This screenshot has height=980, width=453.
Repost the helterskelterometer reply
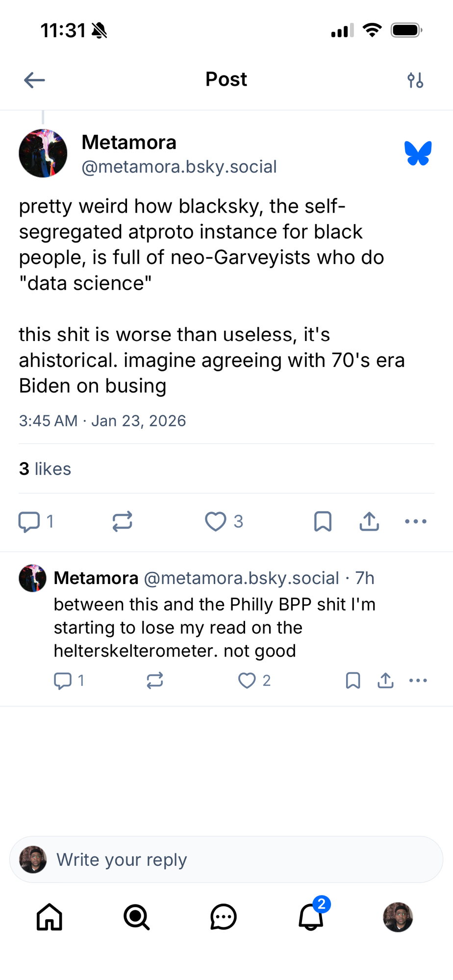[155, 681]
